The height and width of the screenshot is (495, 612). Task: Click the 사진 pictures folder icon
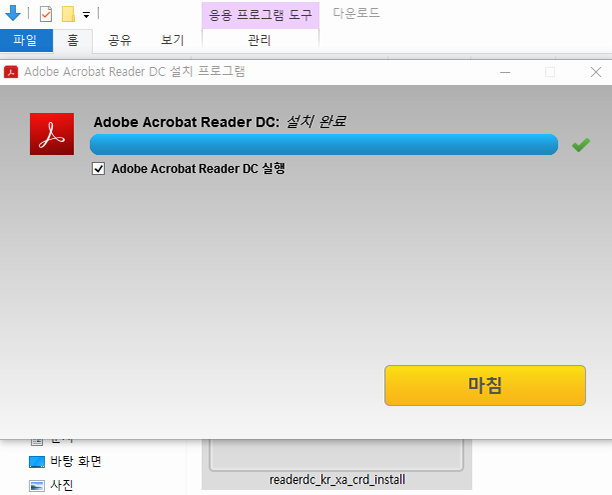(x=37, y=486)
